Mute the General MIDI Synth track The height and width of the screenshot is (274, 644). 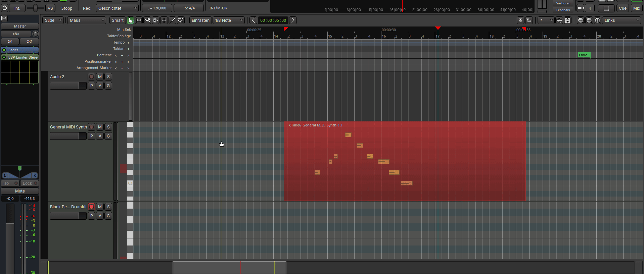(100, 127)
